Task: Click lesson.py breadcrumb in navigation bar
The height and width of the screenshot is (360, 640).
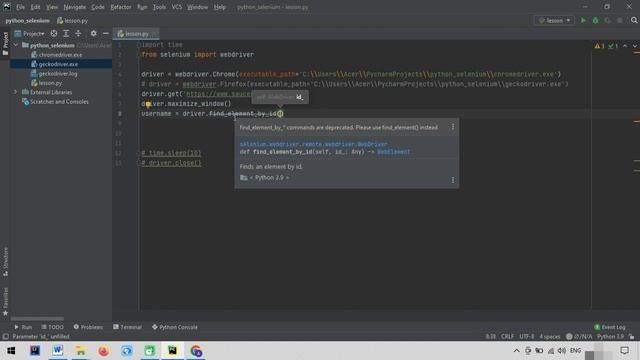Action: pyautogui.click(x=72, y=20)
